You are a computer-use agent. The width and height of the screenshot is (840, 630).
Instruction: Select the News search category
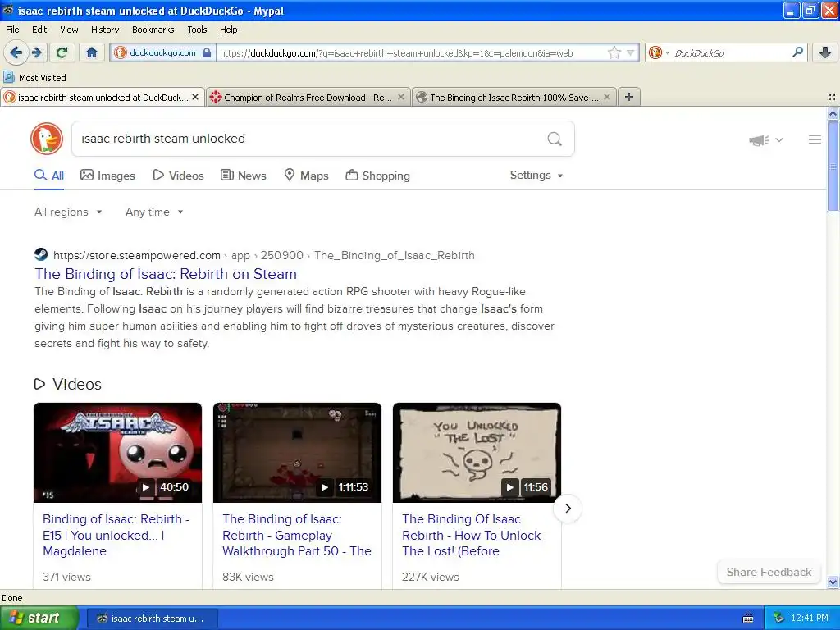244,176
